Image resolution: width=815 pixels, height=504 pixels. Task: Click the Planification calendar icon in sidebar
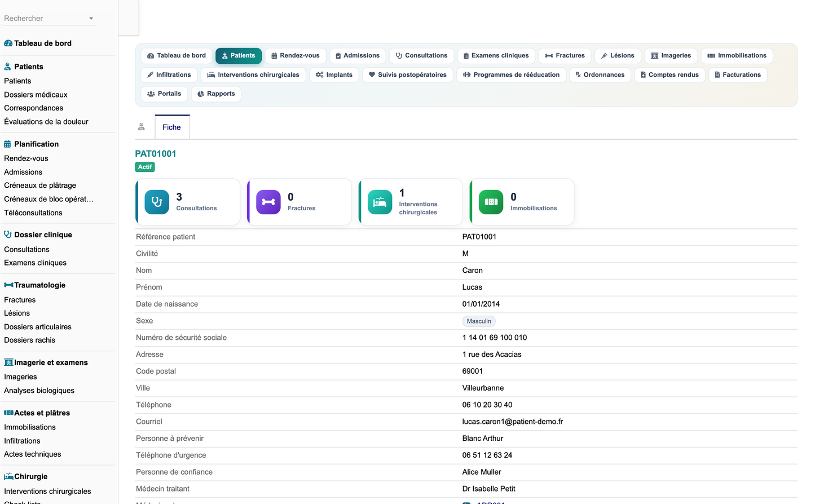[x=8, y=144]
